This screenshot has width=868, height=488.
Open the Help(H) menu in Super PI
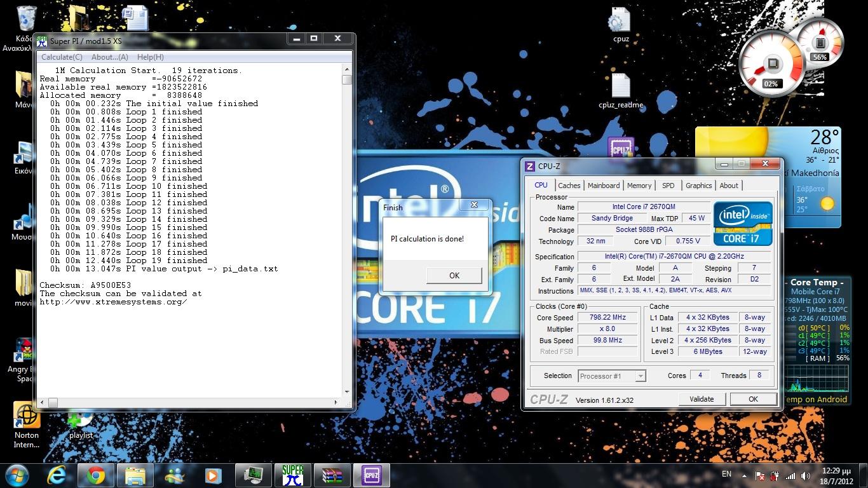pyautogui.click(x=151, y=57)
